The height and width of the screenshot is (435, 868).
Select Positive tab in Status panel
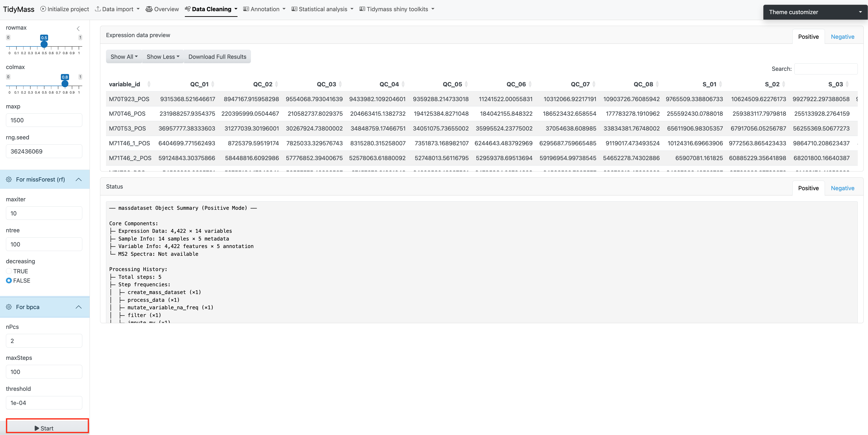coord(808,188)
